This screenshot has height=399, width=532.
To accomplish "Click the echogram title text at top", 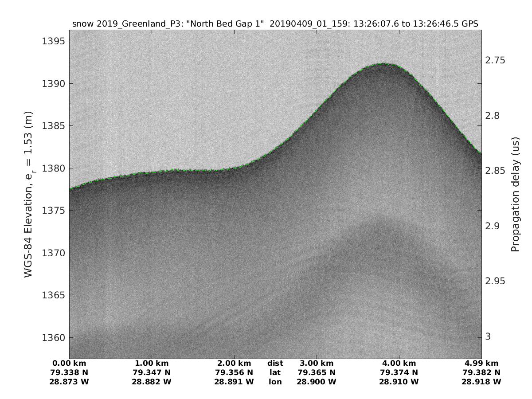I will pos(275,24).
